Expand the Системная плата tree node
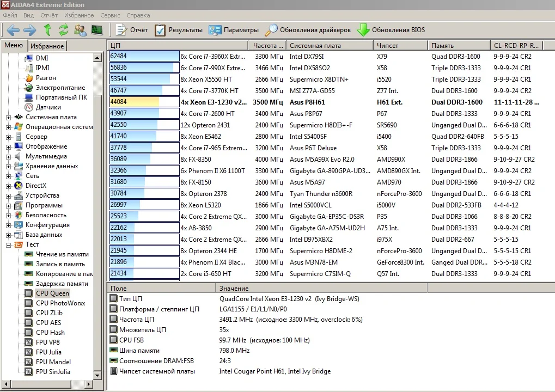Screen dimensions: 555x392 [9, 117]
